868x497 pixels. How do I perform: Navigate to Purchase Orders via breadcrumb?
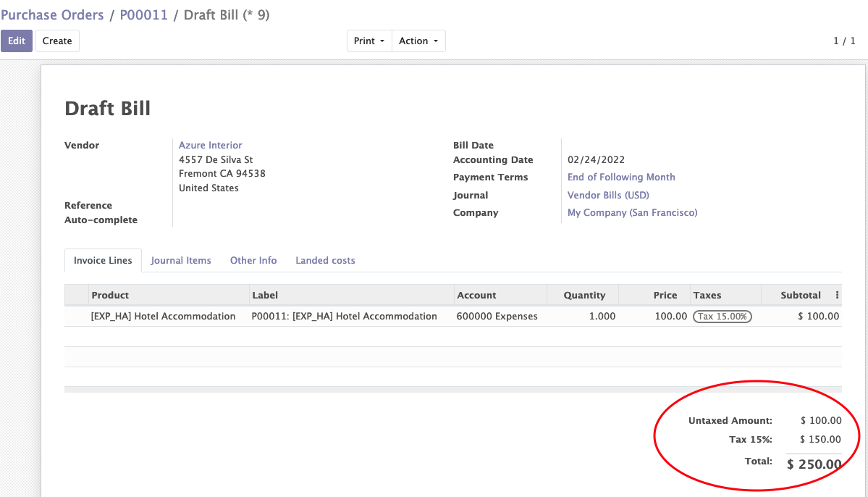[x=52, y=14]
